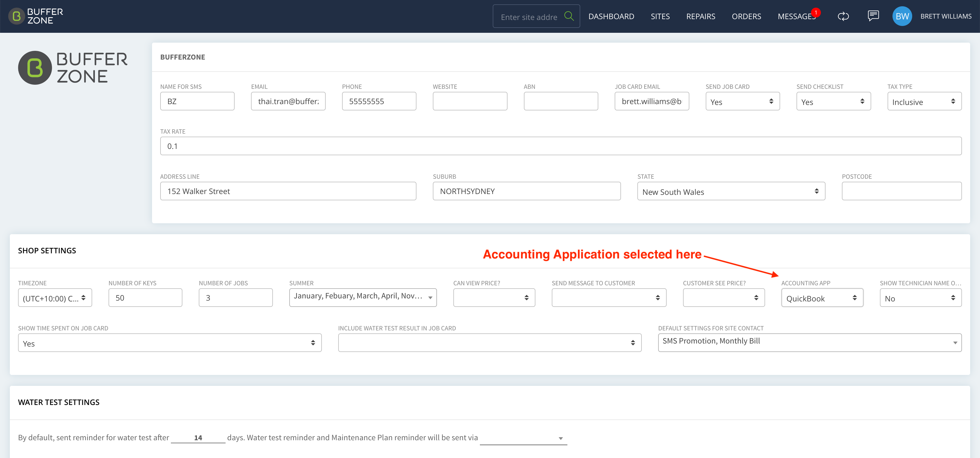Click the empty Postcode field
The width and height of the screenshot is (980, 458).
click(902, 191)
